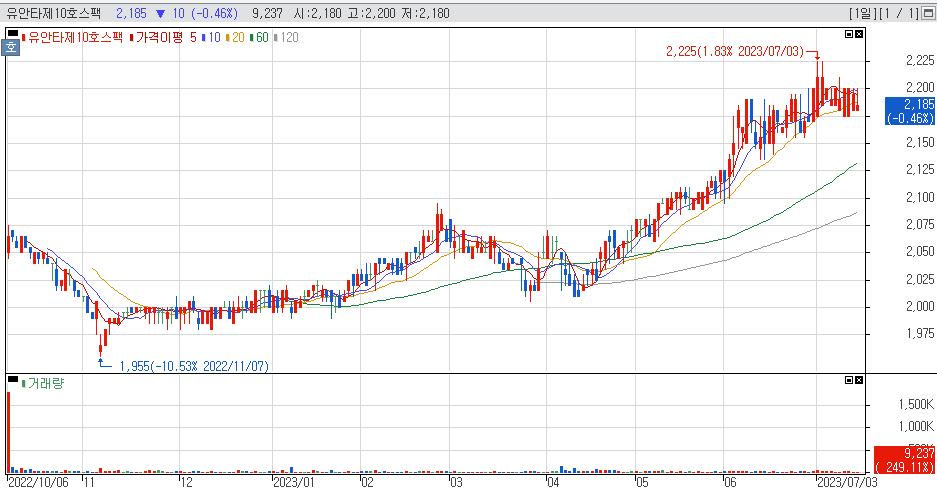
Task: Click the blue down-arrow change indicator
Action: click(x=160, y=13)
